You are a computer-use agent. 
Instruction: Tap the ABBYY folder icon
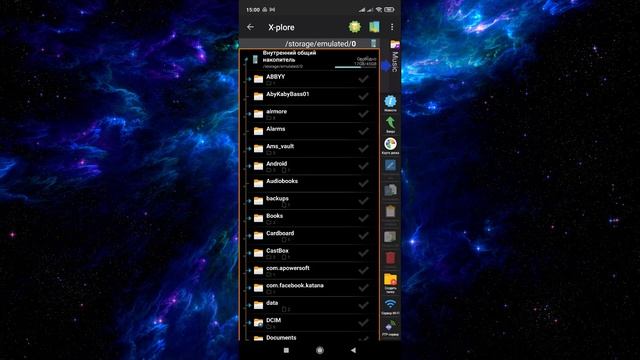coord(258,79)
